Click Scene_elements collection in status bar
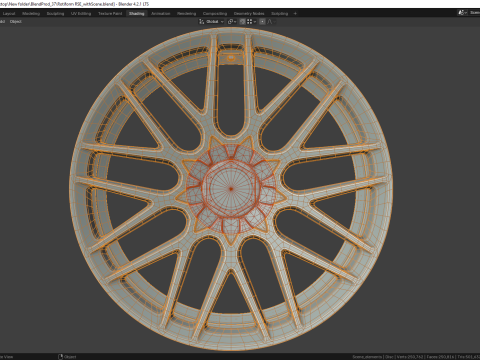 [367, 357]
